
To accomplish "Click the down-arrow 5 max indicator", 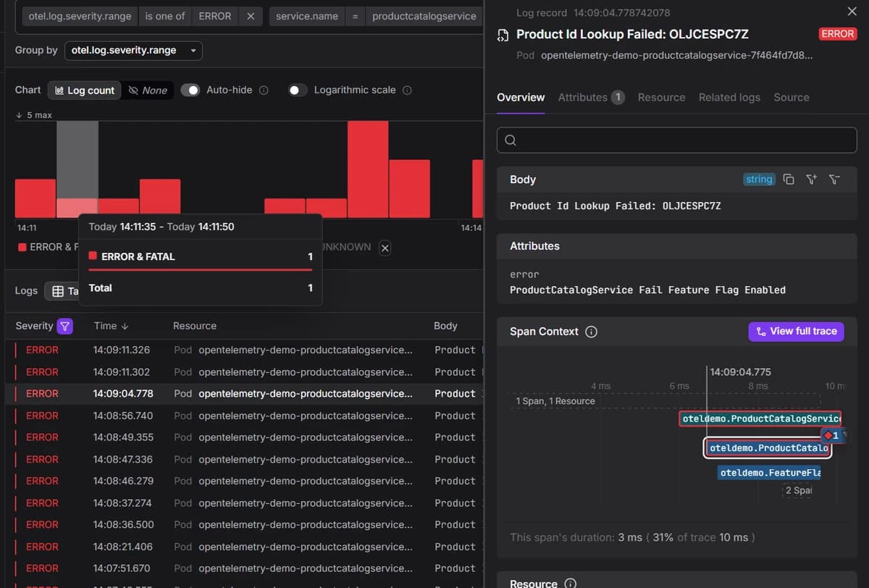I will [x=33, y=115].
